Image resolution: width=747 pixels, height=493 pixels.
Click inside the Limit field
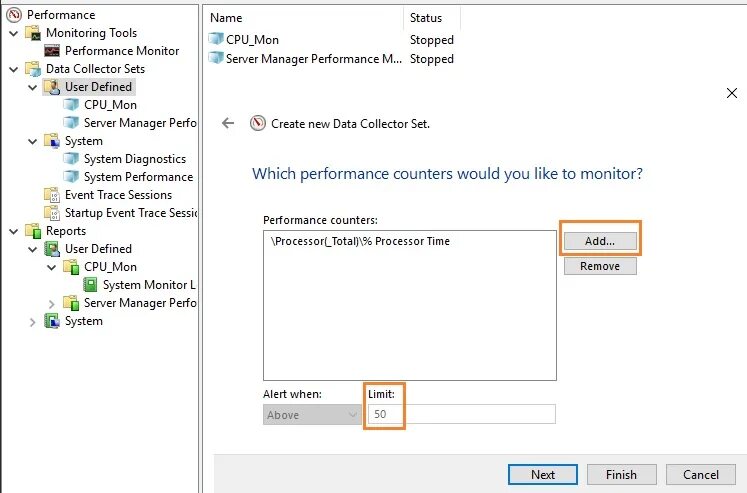[460, 414]
